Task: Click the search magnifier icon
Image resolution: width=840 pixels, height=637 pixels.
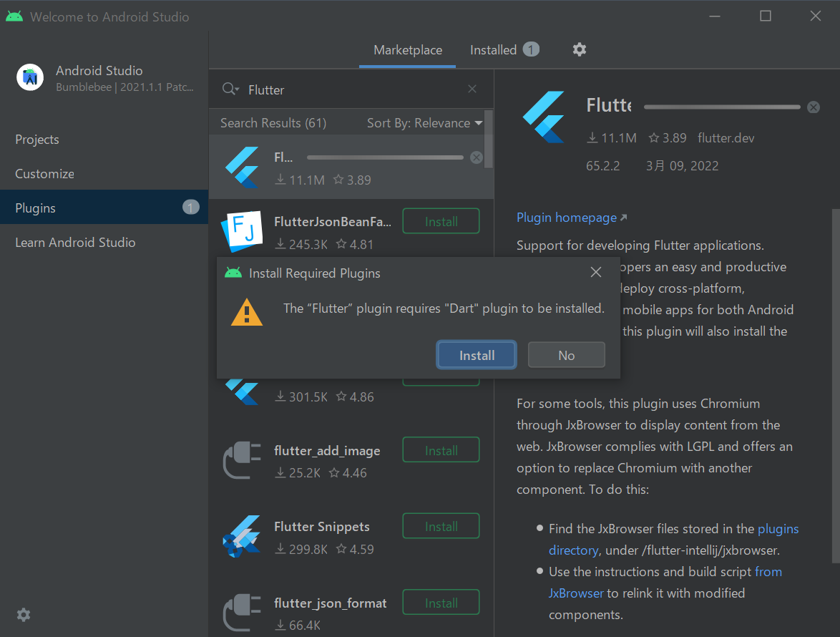Action: tap(230, 89)
